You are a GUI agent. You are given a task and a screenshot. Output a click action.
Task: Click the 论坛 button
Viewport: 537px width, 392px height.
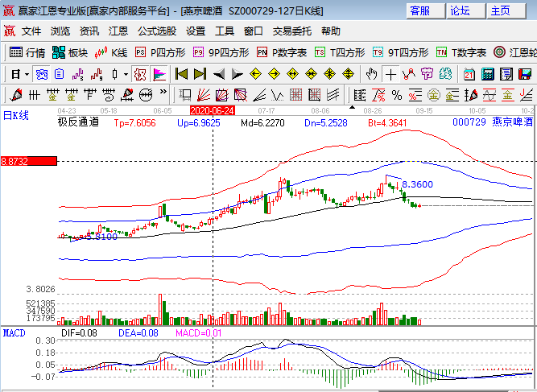click(466, 11)
